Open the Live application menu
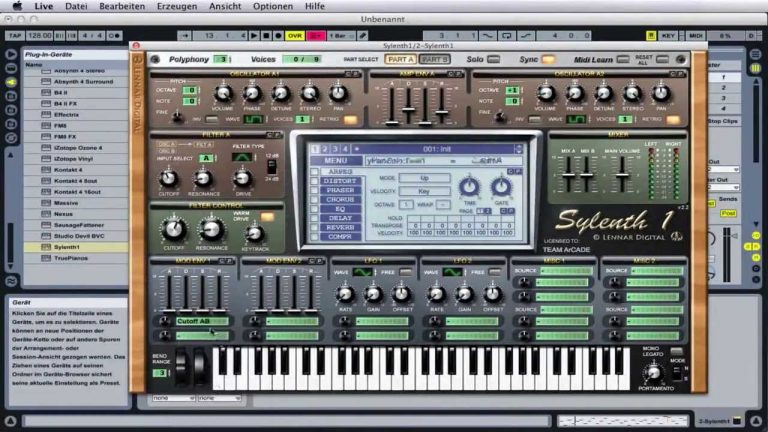 coord(44,6)
